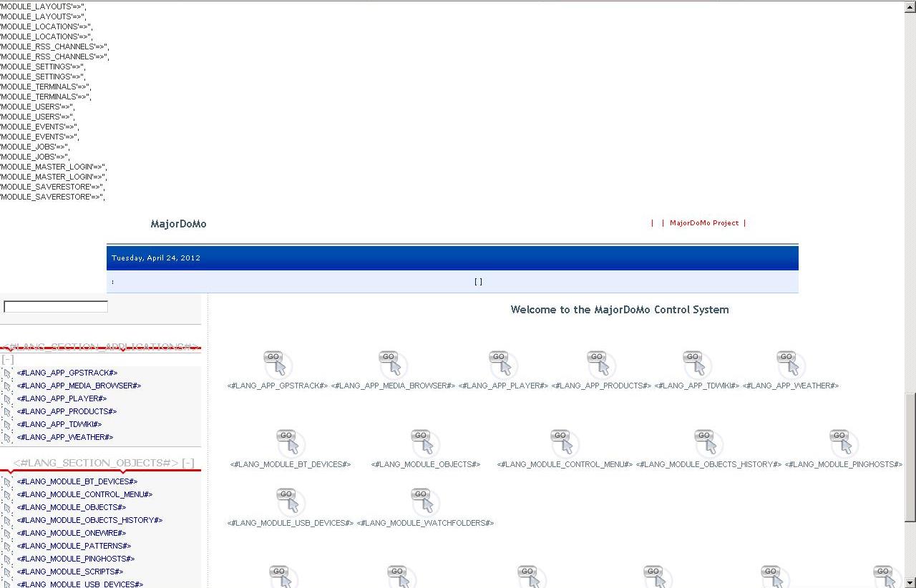Open LANG_APP_WEATHER sidebar link

(x=65, y=437)
